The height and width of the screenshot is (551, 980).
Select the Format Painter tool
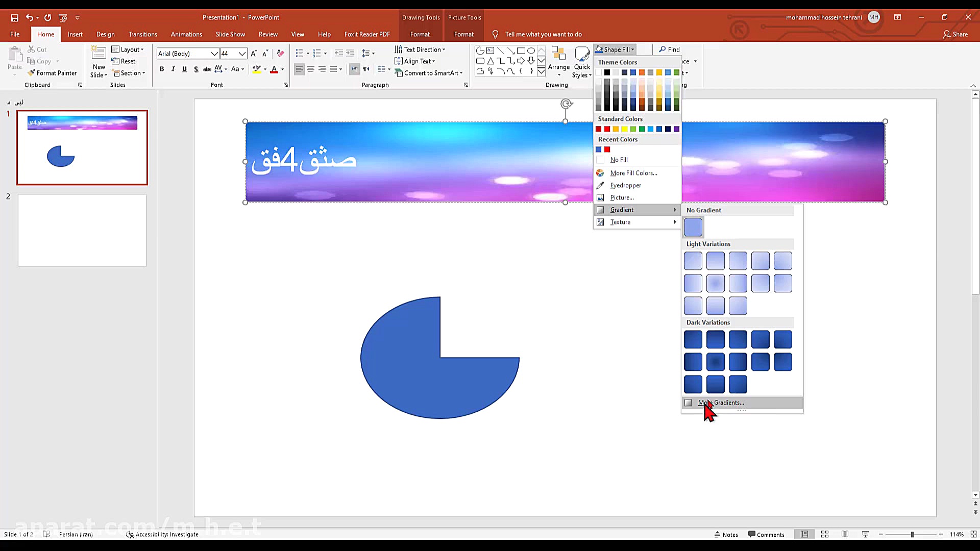point(53,72)
